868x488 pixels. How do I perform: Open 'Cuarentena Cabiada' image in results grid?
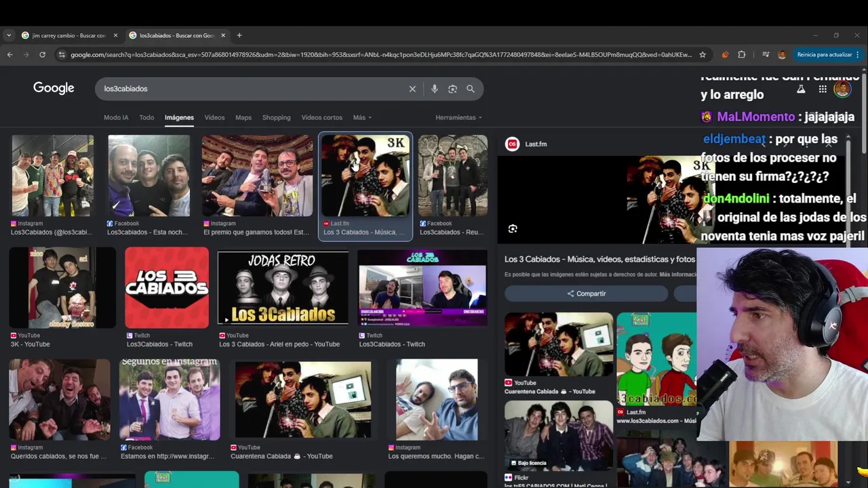point(303,400)
